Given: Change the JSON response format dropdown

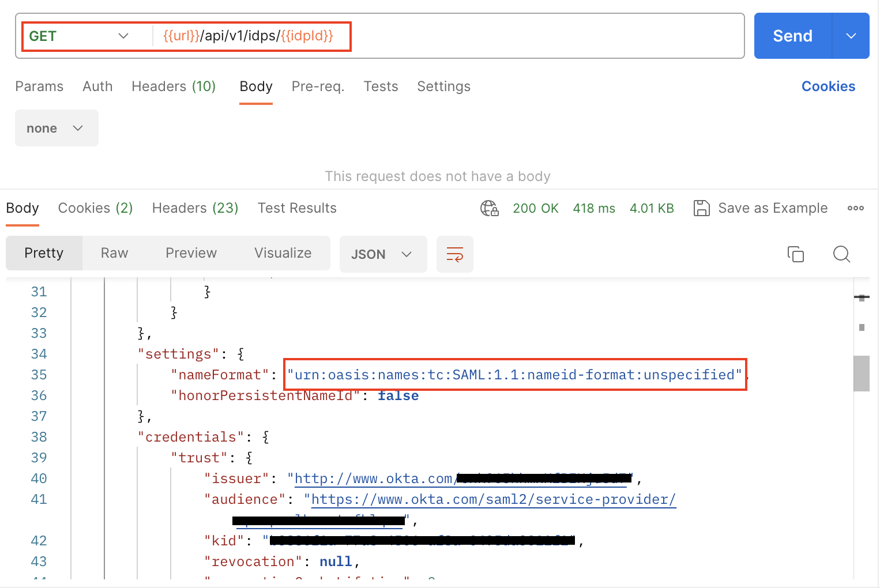Looking at the screenshot, I should click(382, 254).
